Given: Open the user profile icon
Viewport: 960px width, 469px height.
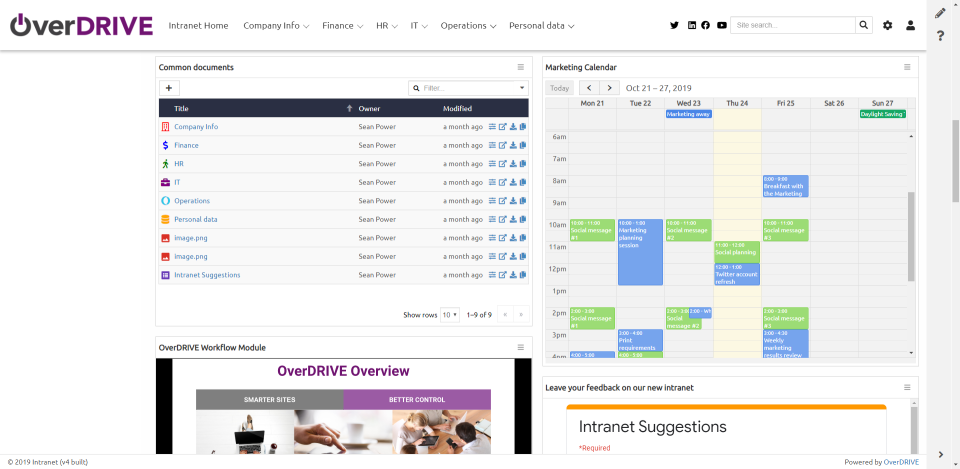Looking at the screenshot, I should pos(910,25).
